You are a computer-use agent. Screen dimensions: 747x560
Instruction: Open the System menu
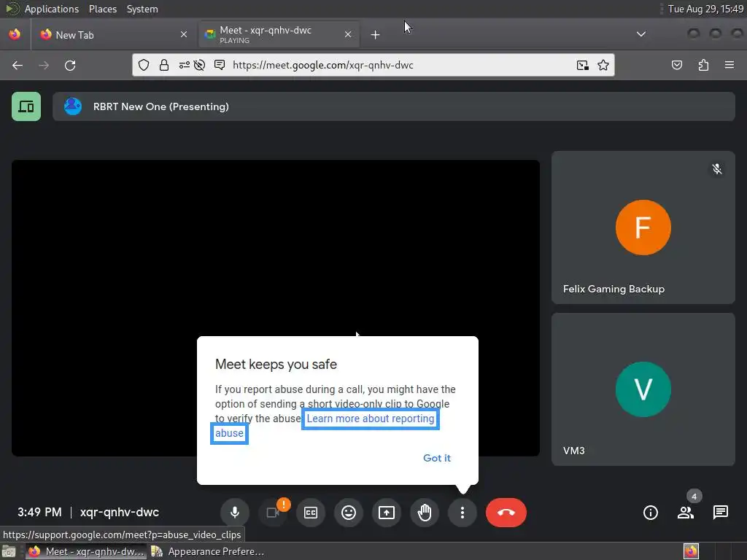pyautogui.click(x=142, y=9)
